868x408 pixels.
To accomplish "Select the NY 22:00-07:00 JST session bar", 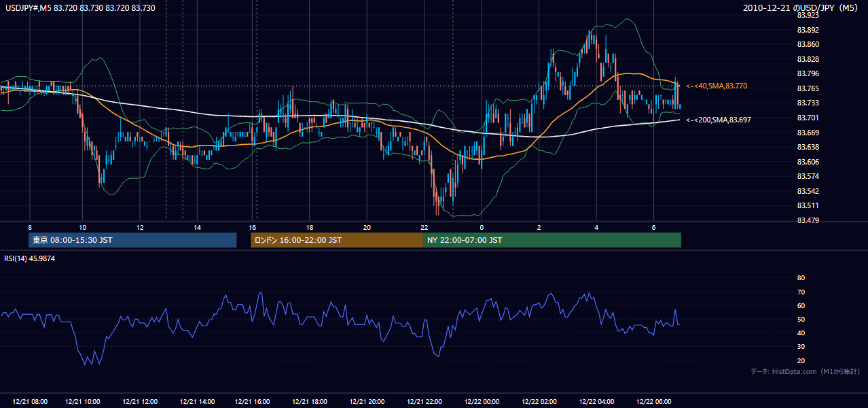I will click(552, 240).
